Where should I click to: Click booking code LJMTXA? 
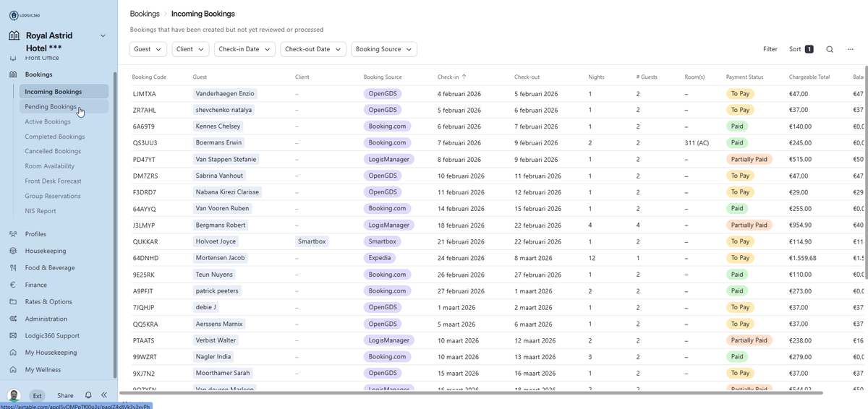pos(145,94)
